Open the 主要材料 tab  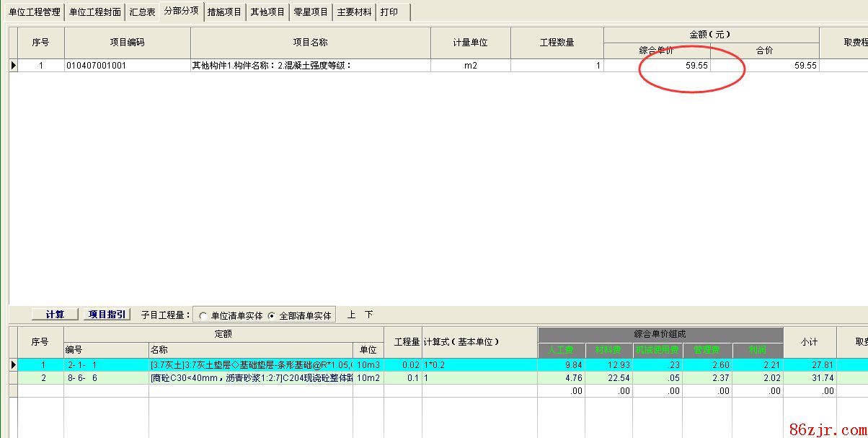point(354,12)
